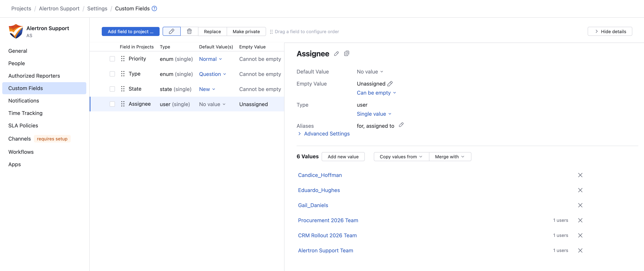
Task: Open Candice_Hoffman user link
Action: (x=320, y=175)
